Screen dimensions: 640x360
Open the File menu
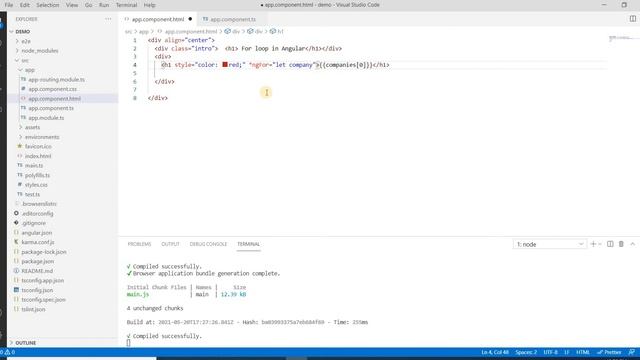point(9,5)
